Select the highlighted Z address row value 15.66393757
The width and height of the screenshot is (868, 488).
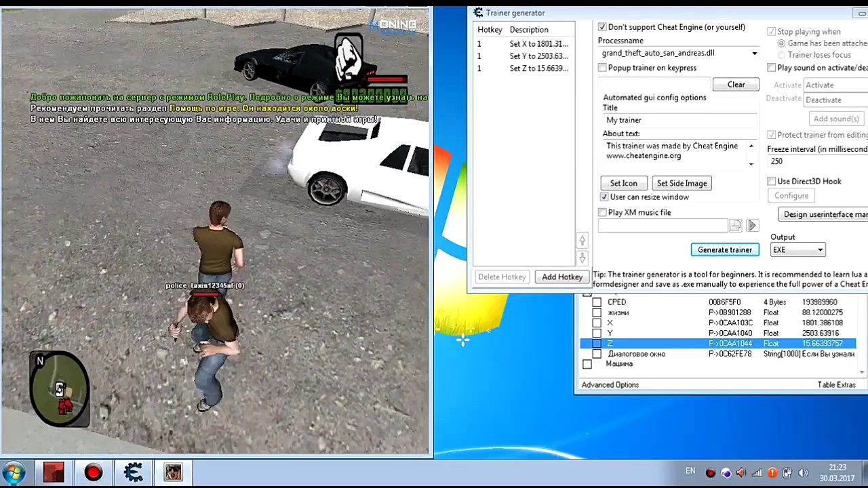[x=822, y=344]
